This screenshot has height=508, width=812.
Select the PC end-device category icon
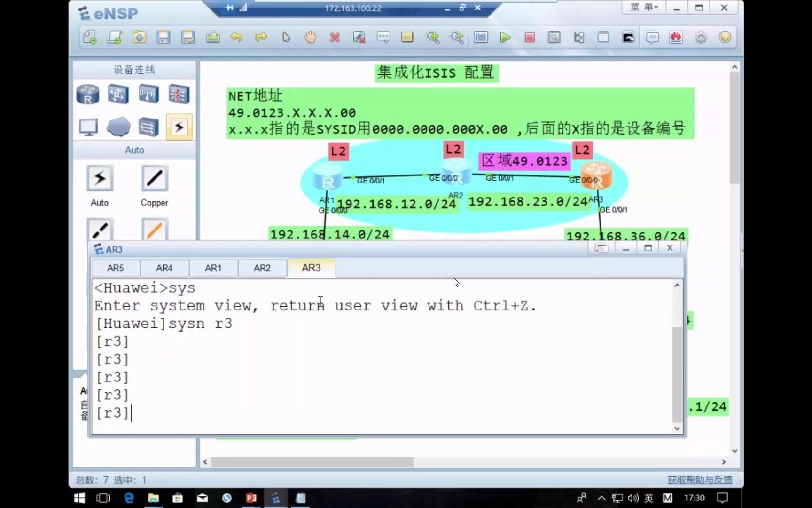pyautogui.click(x=88, y=127)
